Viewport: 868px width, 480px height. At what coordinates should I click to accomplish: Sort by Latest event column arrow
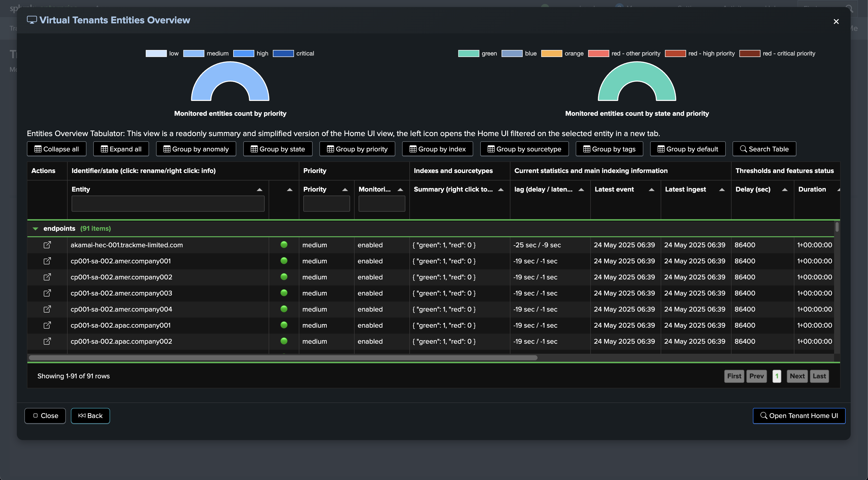click(651, 190)
